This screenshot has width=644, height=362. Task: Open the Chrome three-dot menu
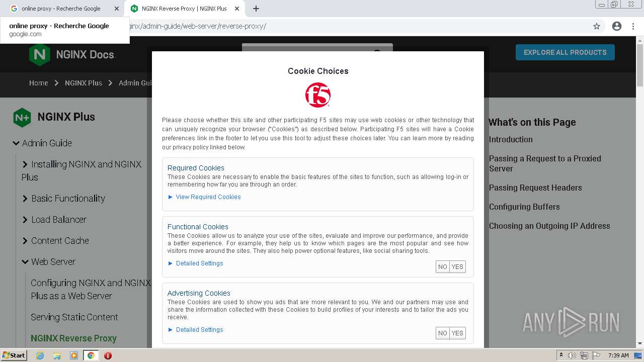pos(632,26)
